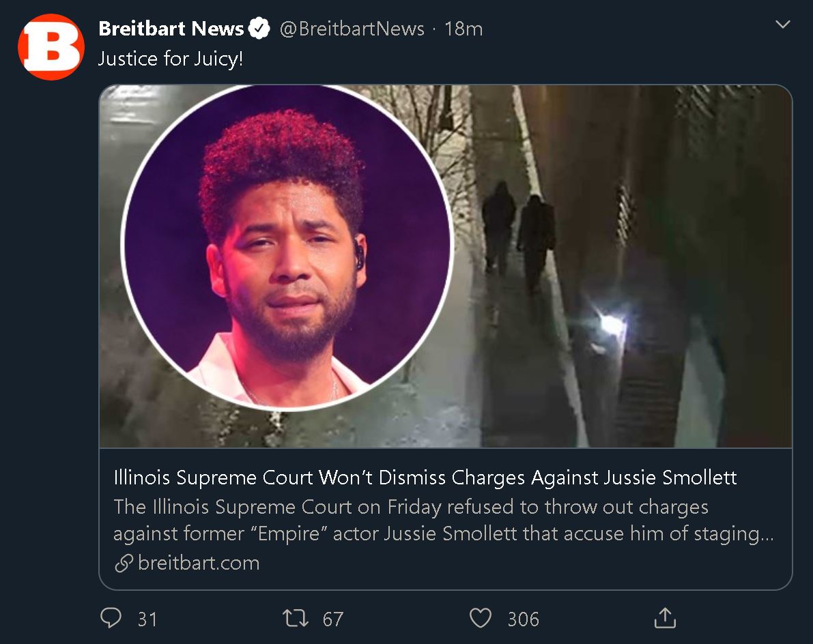This screenshot has height=644, width=813.
Task: Visit the @BreitbartNews handle
Action: [352, 29]
